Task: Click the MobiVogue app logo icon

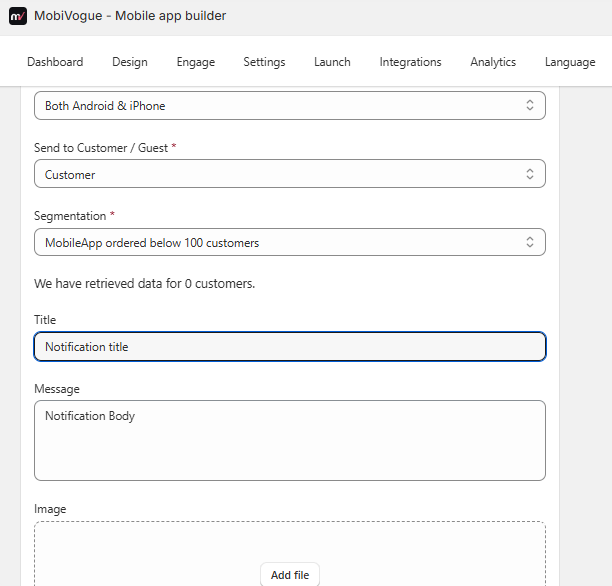Action: click(x=18, y=16)
